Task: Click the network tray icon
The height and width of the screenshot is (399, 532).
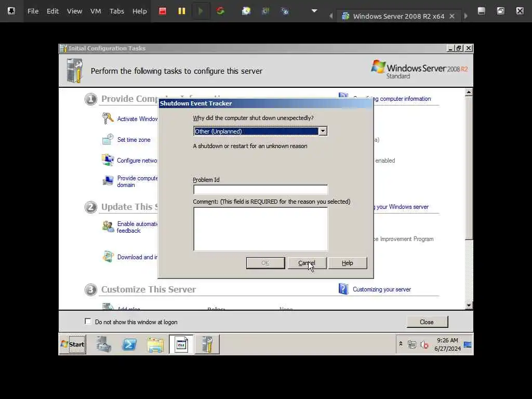Action: tap(412, 345)
